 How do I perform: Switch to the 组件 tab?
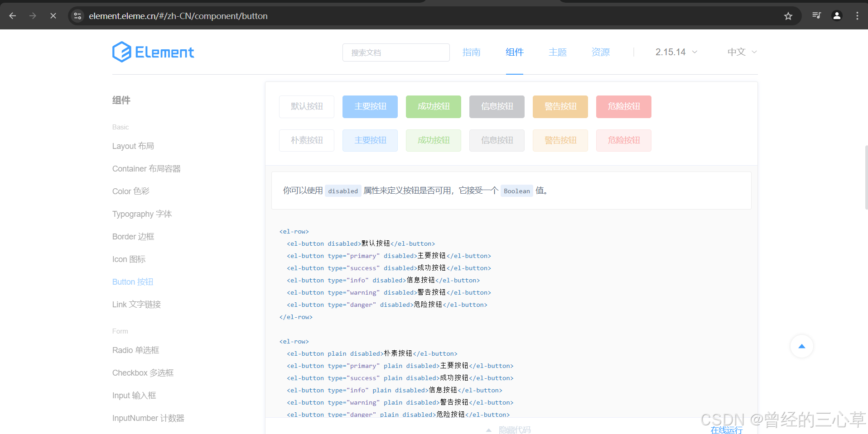coord(514,52)
